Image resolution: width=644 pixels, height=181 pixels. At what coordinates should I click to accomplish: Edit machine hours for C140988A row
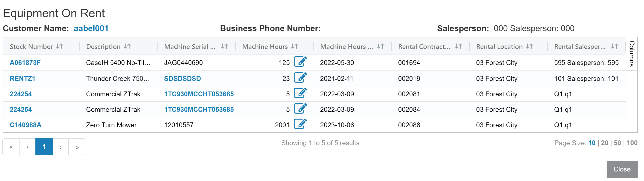click(x=300, y=124)
